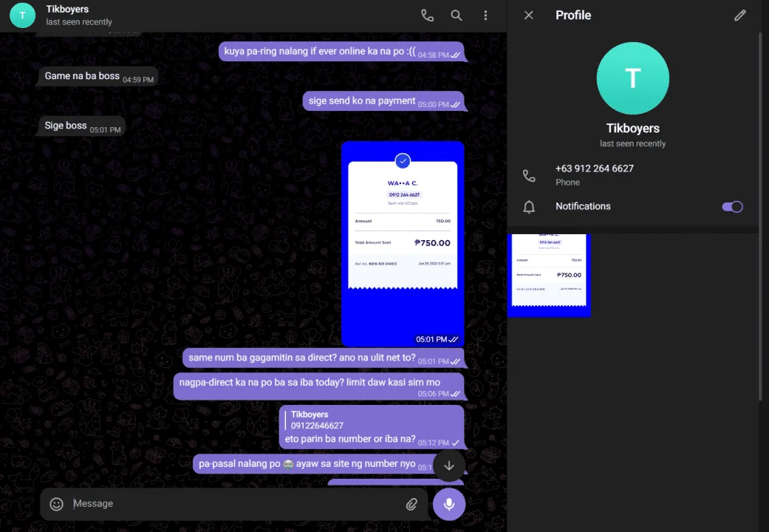Jump to latest messages with down arrow
Image resolution: width=769 pixels, height=532 pixels.
click(x=448, y=465)
